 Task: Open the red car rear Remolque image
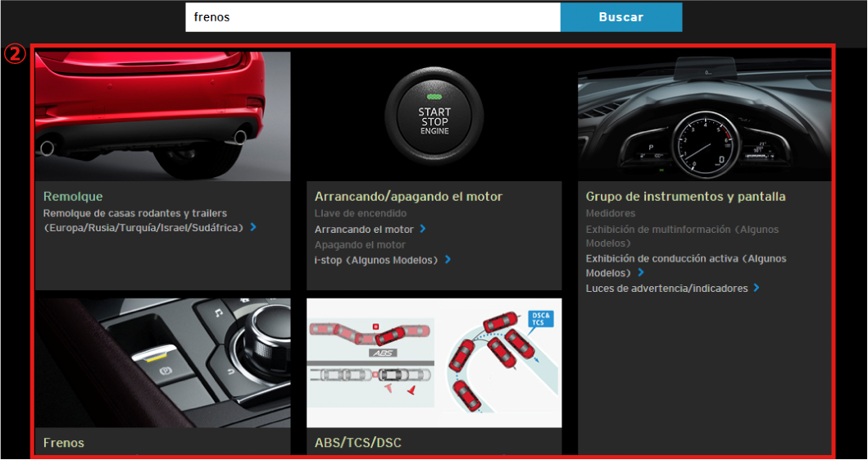(162, 116)
